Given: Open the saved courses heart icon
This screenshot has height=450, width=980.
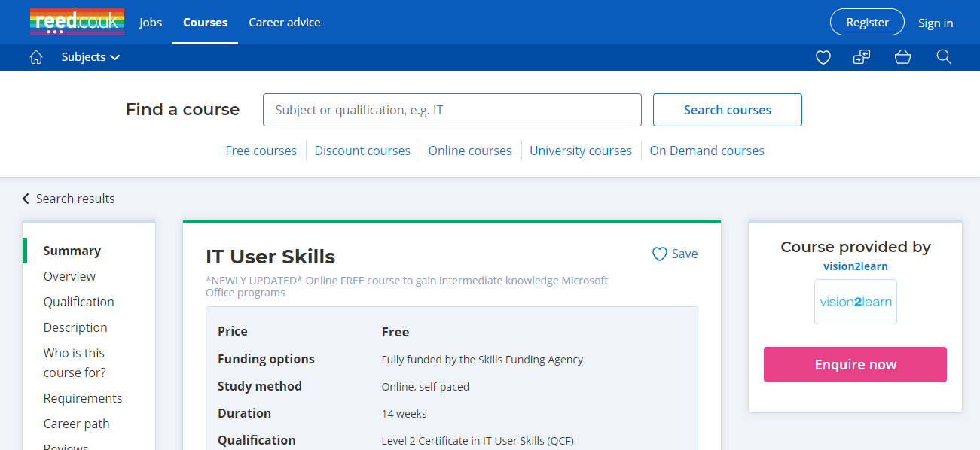Looking at the screenshot, I should click(x=823, y=57).
